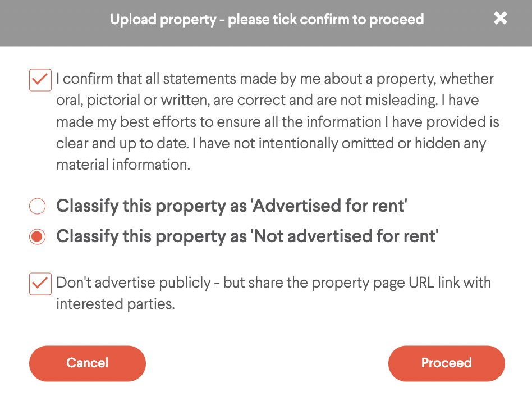Click the empty circle beside 'Advertised for rent'
Screen dimensions: 532x410
(38, 206)
